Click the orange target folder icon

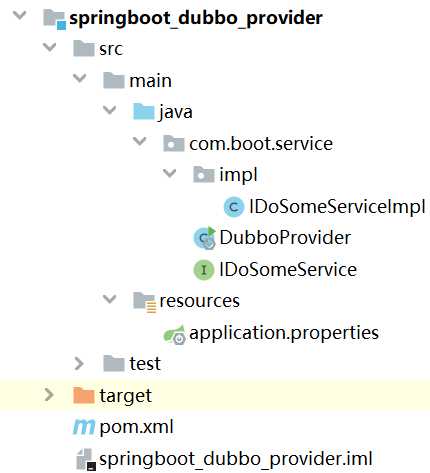pyautogui.click(x=84, y=395)
